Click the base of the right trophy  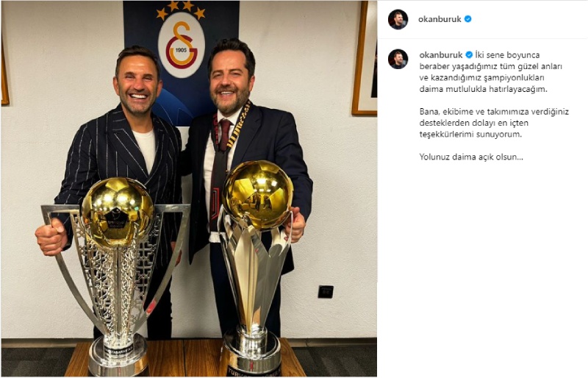coord(251,353)
